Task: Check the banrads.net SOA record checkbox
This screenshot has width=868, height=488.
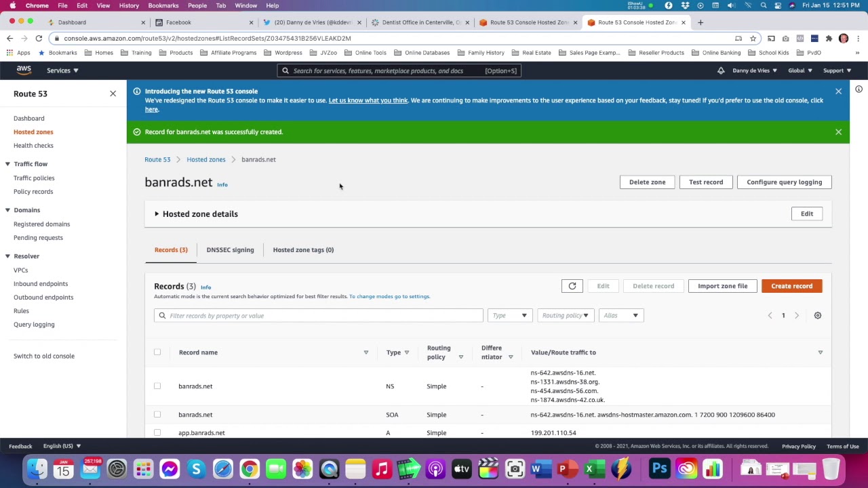Action: click(157, 414)
